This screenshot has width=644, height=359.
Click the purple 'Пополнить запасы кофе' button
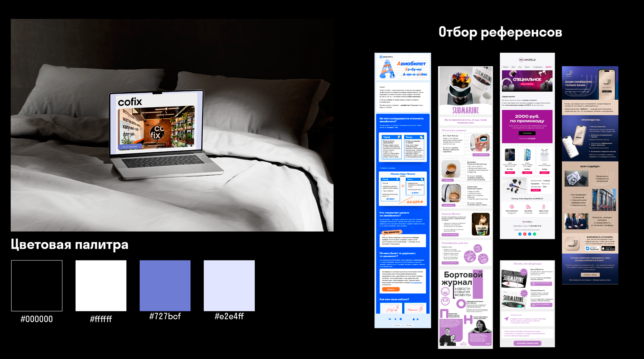point(527,343)
